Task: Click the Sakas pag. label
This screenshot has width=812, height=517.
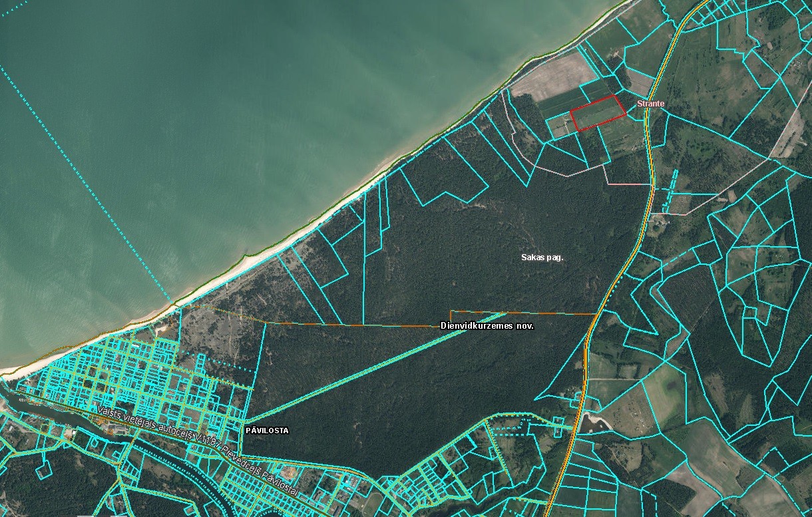Action: (x=542, y=257)
